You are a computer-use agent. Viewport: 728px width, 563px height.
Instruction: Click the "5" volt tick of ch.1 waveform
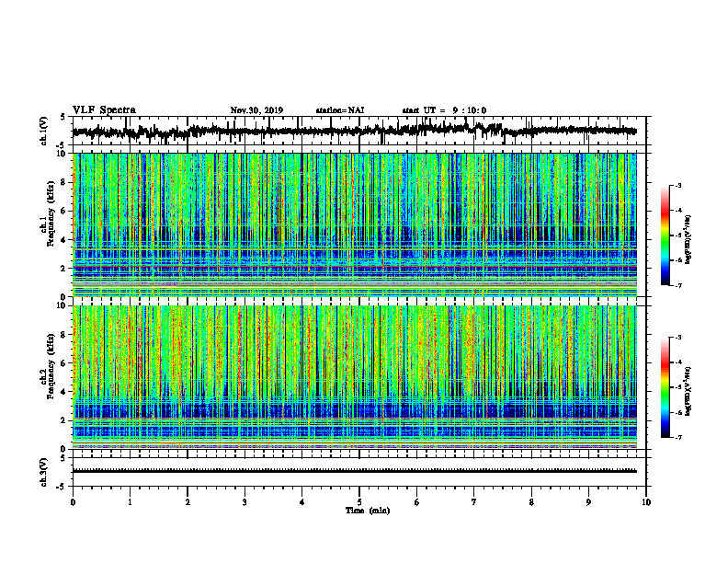[x=63, y=117]
